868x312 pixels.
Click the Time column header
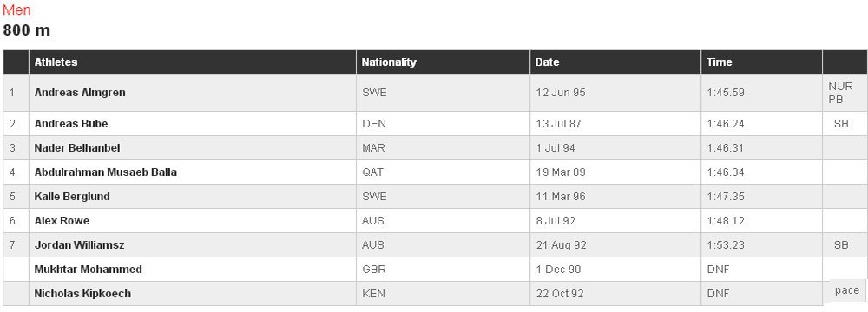point(719,62)
